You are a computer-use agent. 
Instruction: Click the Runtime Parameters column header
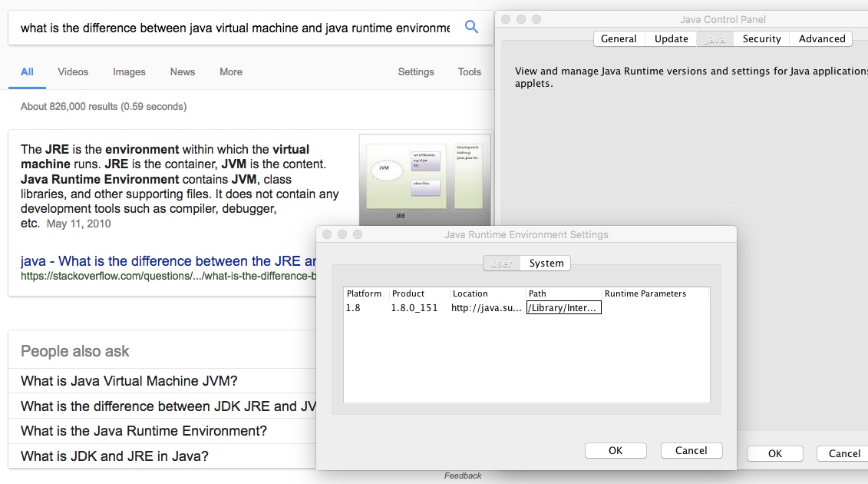(x=655, y=293)
